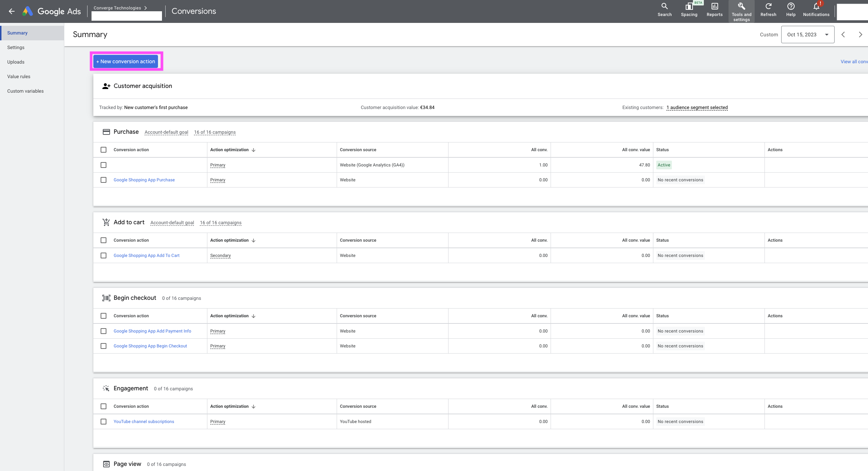Open the Reports icon
This screenshot has width=868, height=471.
click(714, 7)
